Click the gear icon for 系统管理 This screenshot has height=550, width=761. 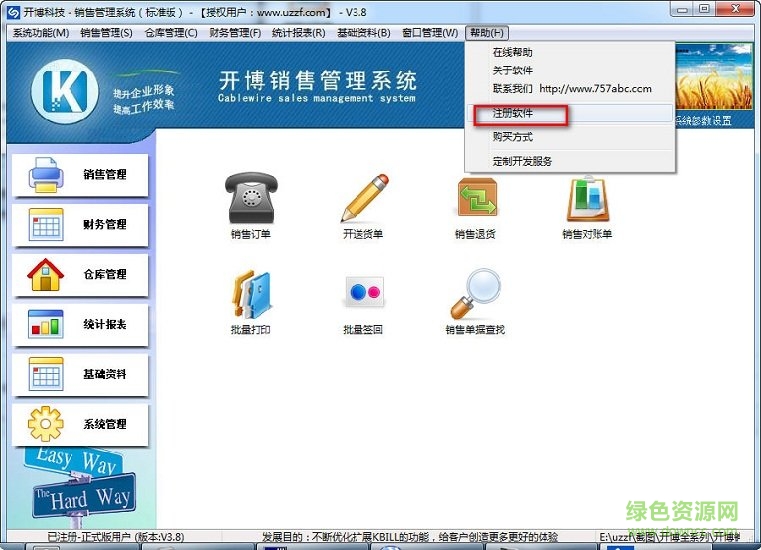click(45, 424)
